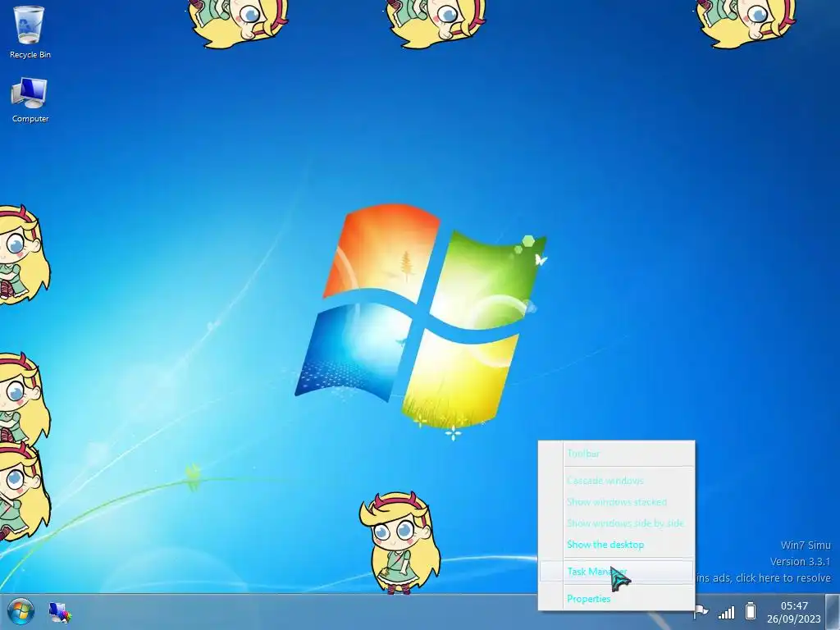Select the Computer desktop icon
840x630 pixels.
point(30,99)
